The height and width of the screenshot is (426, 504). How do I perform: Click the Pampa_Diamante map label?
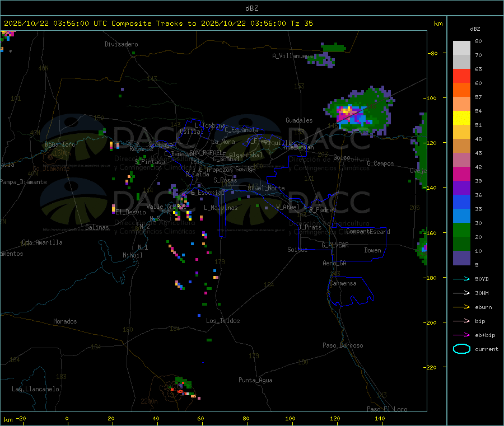pos(24,182)
